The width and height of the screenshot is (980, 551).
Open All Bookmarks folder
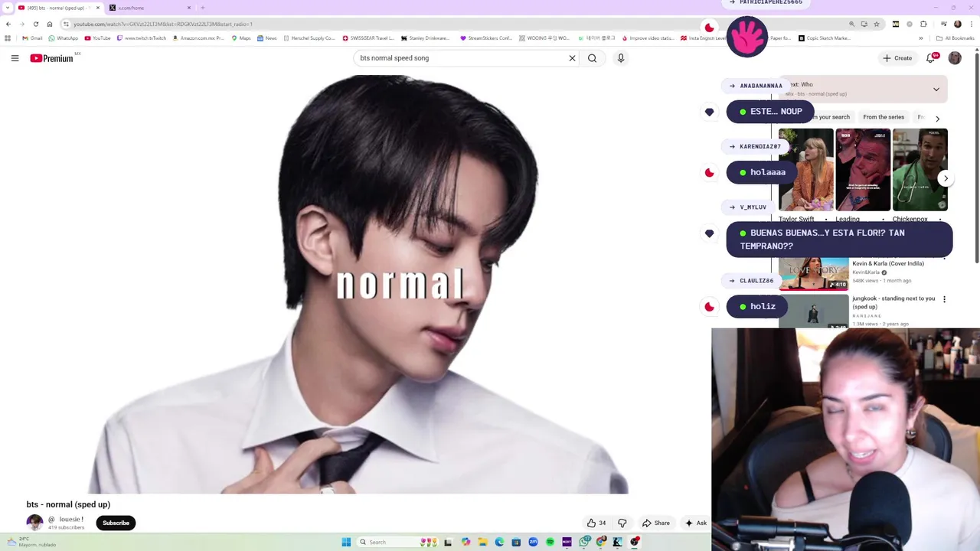[x=955, y=38]
